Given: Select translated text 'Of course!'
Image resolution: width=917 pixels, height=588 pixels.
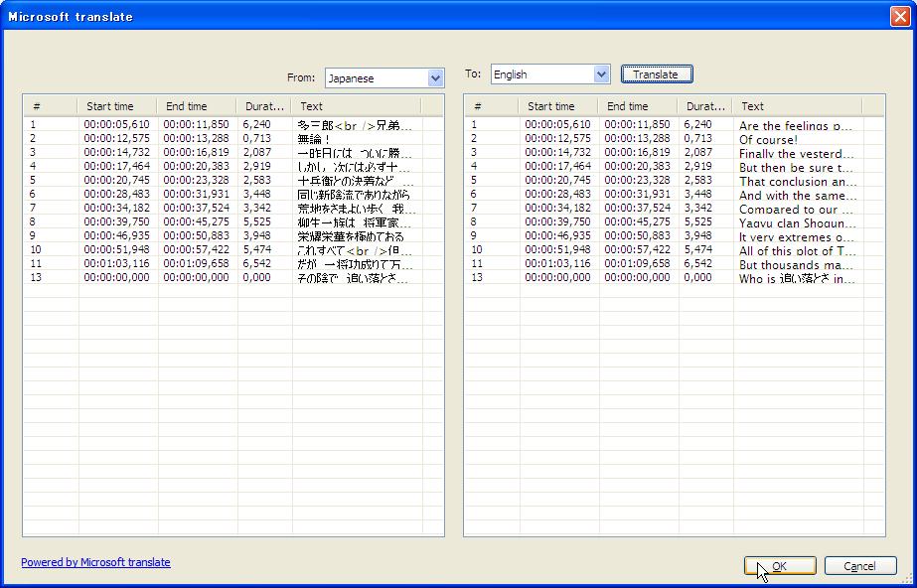Looking at the screenshot, I should (768, 140).
